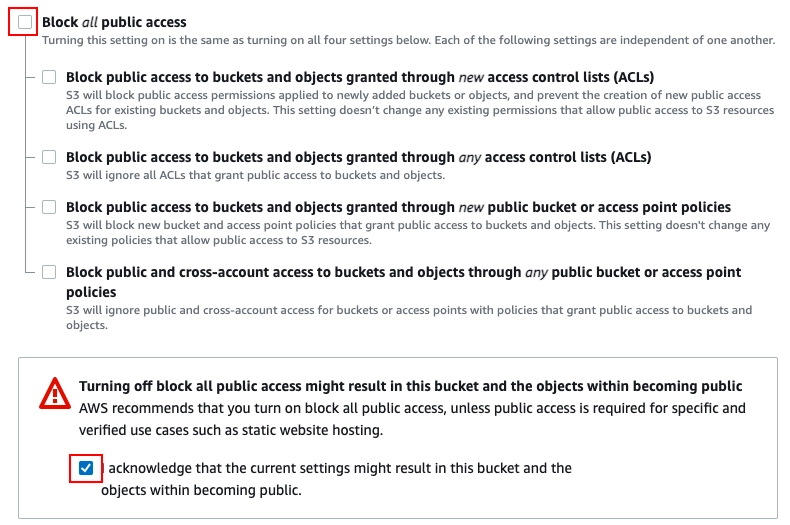Check the box for blocking any ACLs access

point(49,157)
